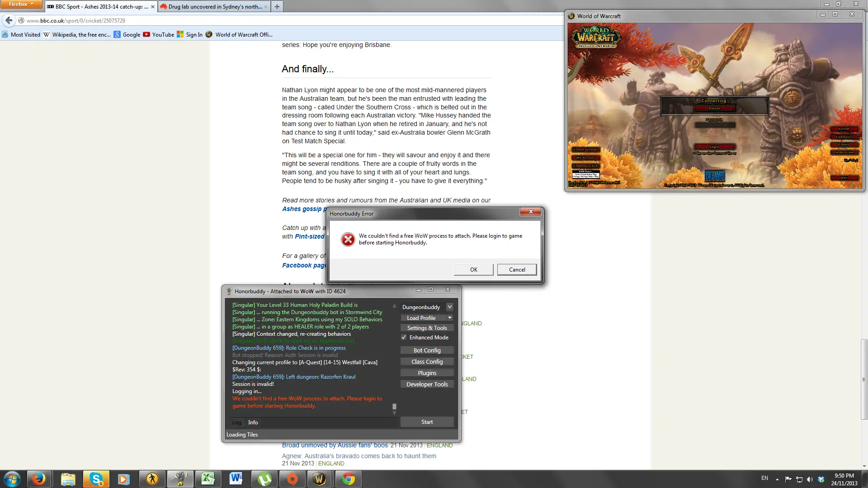Expand the Load Profile dropdown arrow

coord(450,318)
